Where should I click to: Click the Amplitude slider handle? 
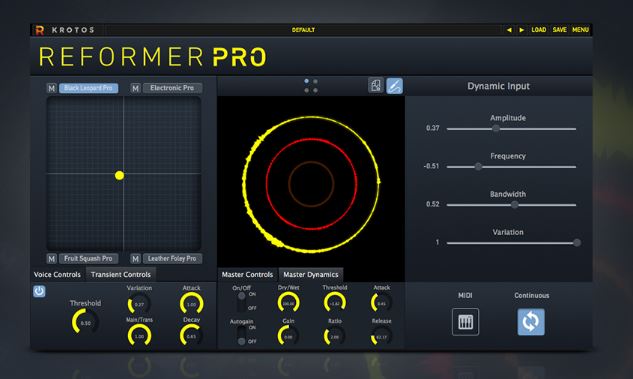coord(496,128)
